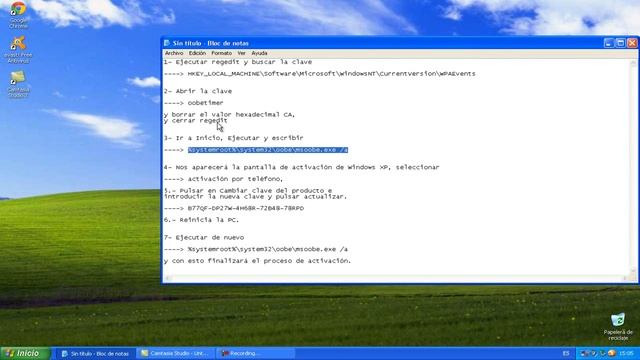This screenshot has width=640, height=360.
Task: Minimize the Bloc de notas window
Action: [609, 43]
